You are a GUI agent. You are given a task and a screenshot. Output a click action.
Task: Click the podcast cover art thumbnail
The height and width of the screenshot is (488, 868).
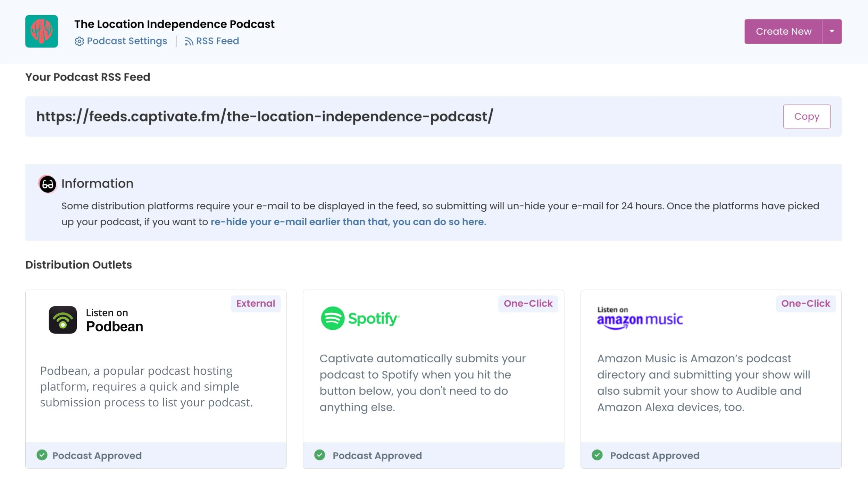(x=41, y=31)
